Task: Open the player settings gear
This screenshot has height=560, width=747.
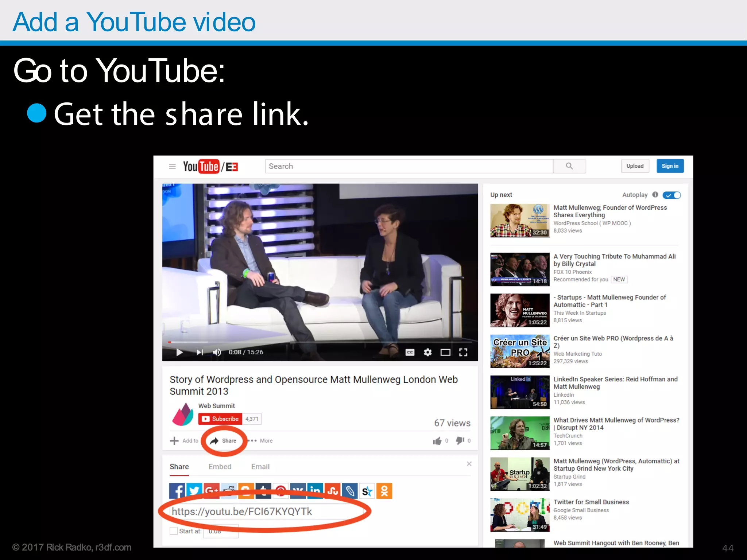Action: click(x=427, y=352)
